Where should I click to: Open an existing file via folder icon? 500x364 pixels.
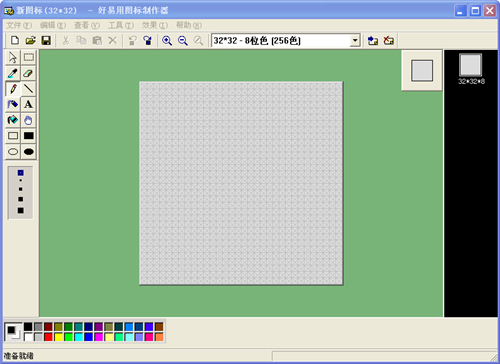pos(30,41)
